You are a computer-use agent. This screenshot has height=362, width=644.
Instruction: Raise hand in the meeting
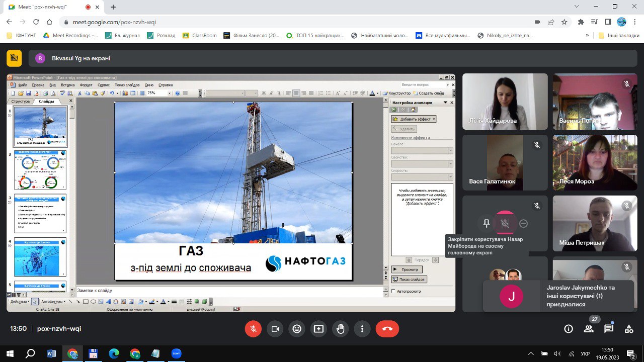point(341,329)
